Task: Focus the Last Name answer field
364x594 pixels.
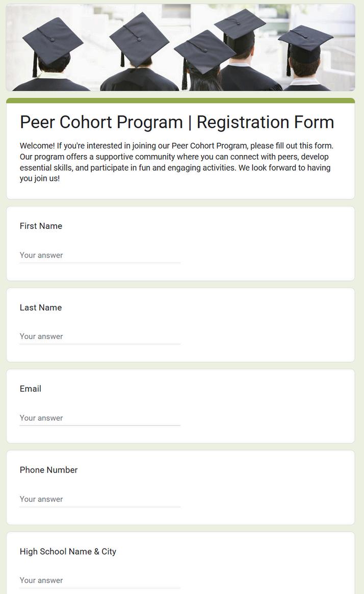Action: coord(99,337)
